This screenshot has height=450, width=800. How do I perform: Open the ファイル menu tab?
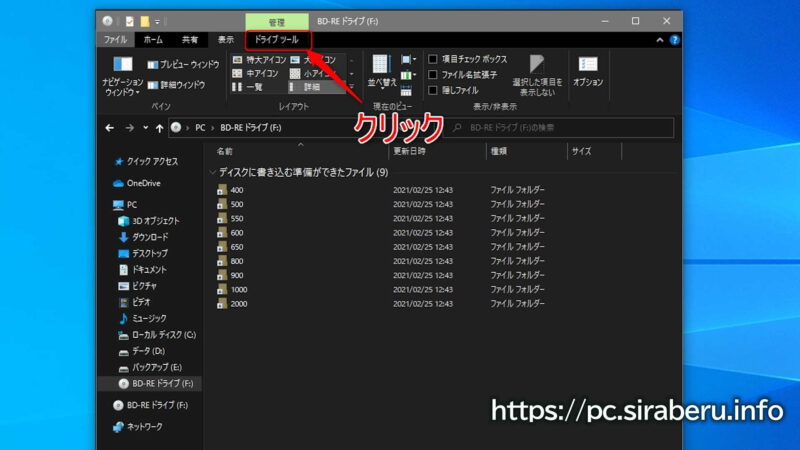[x=115, y=40]
